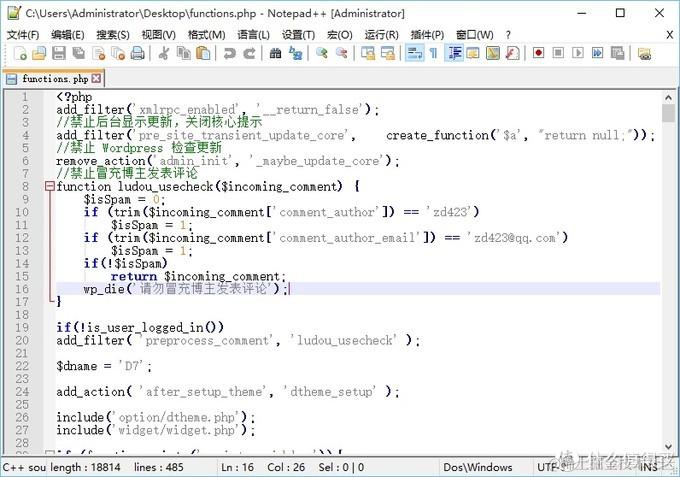Open the 宏(O) macro menu

coord(340,35)
